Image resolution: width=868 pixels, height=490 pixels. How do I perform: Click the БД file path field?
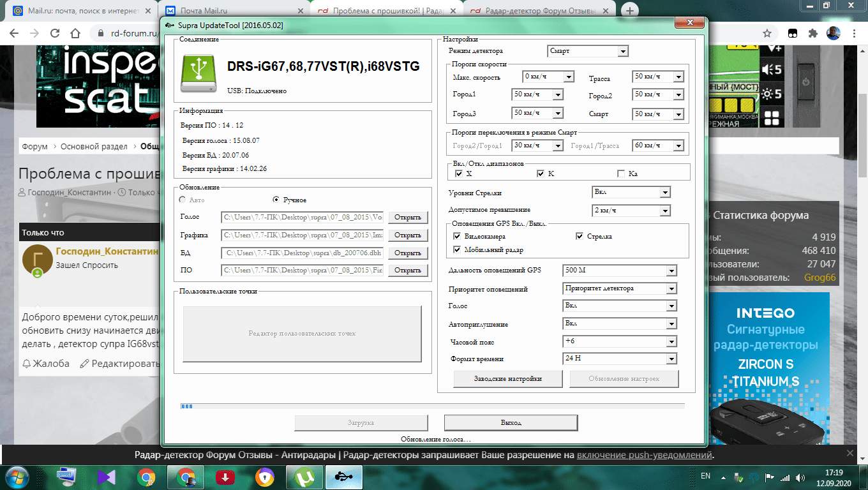click(x=303, y=253)
